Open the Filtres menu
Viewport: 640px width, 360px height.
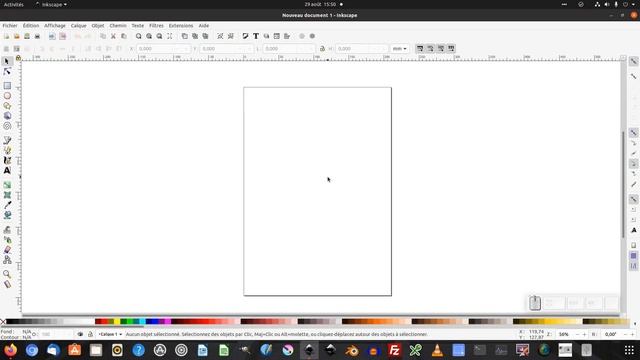pyautogui.click(x=156, y=25)
